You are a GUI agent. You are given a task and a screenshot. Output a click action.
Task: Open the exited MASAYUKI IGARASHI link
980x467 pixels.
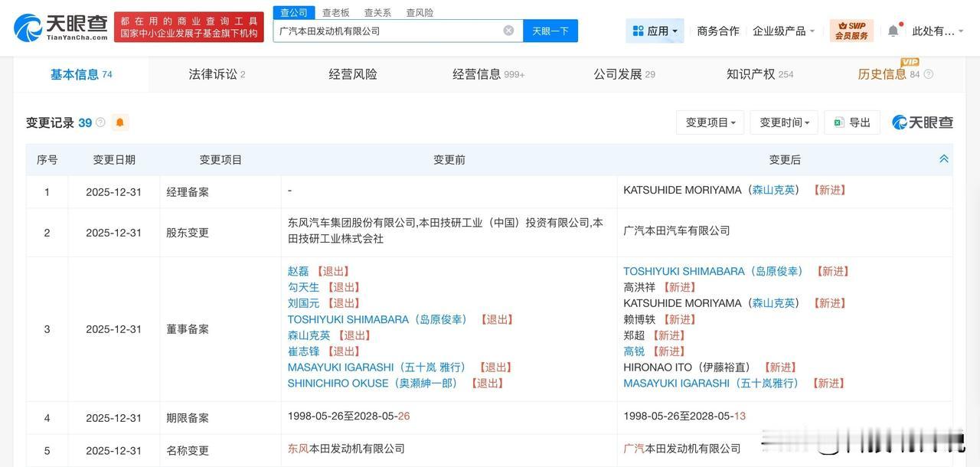point(378,367)
